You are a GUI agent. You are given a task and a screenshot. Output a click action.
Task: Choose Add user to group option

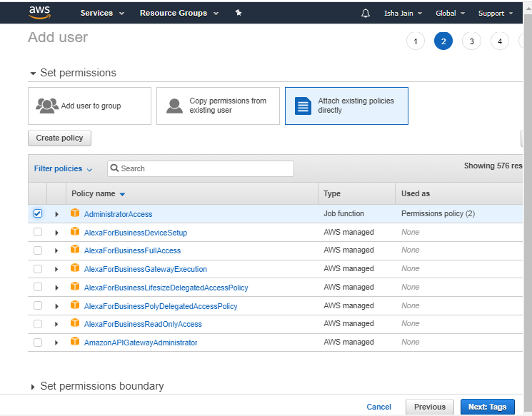click(89, 106)
